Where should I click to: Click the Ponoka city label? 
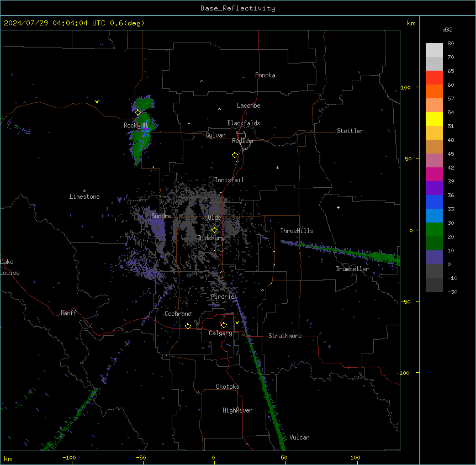click(x=265, y=75)
